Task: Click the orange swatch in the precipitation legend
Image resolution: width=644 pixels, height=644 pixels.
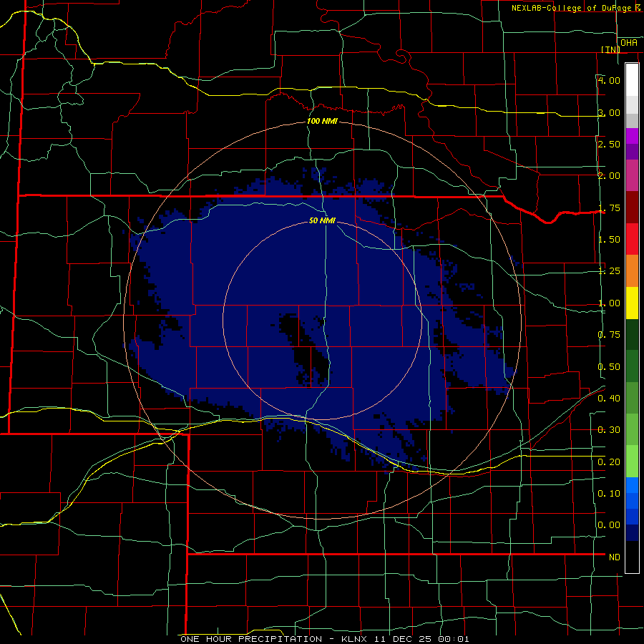Action: click(632, 271)
